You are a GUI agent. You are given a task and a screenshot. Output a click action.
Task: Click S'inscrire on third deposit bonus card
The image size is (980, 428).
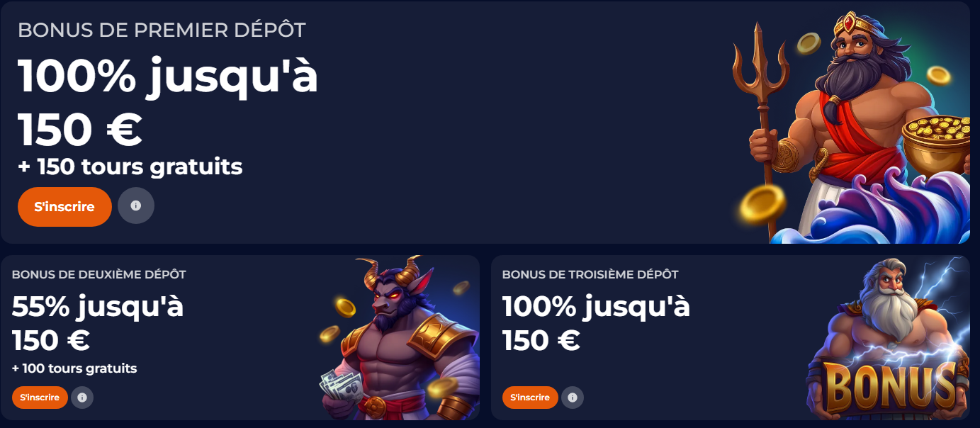[x=530, y=398]
